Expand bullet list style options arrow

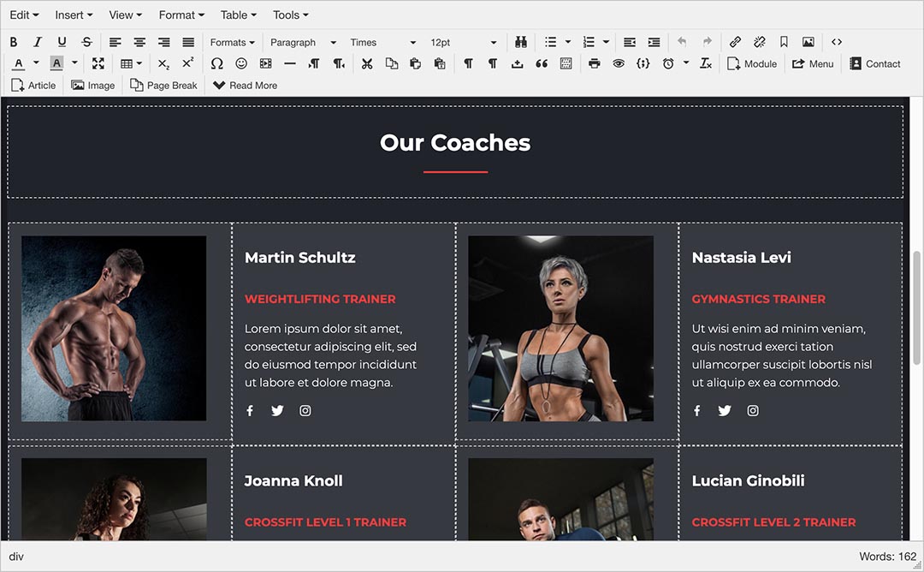tap(567, 42)
